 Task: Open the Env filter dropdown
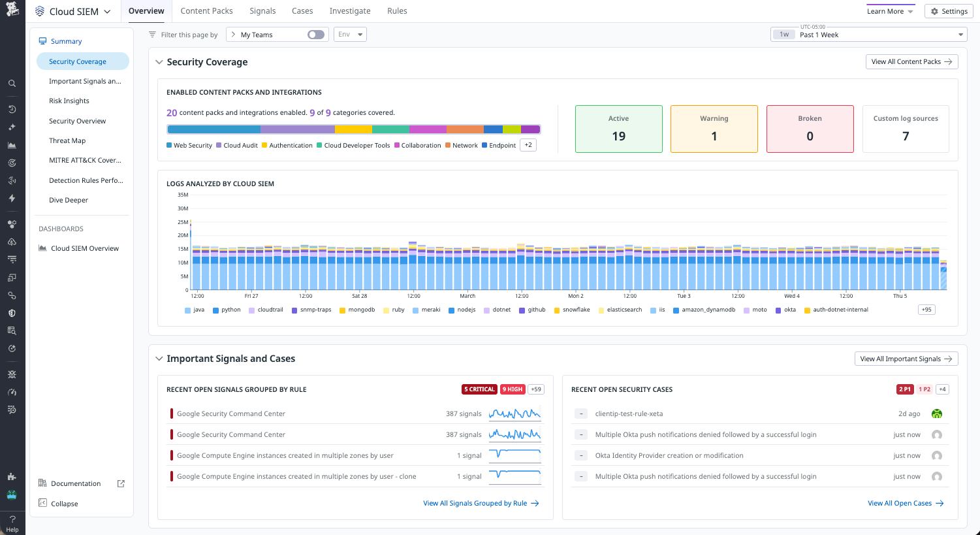pyautogui.click(x=350, y=35)
